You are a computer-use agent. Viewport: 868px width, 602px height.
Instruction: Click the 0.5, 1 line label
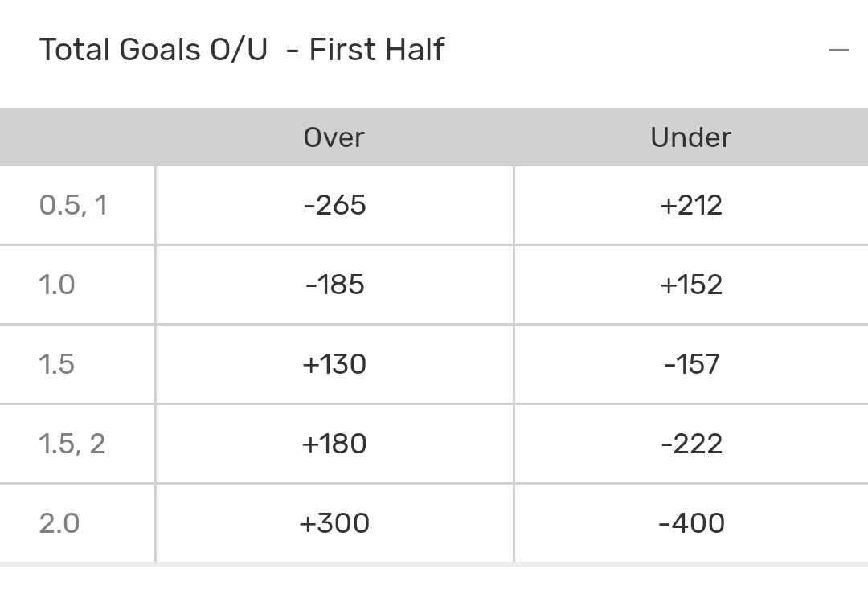point(73,205)
